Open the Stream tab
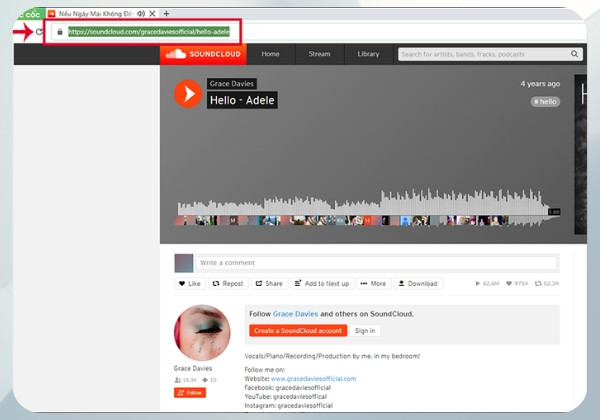Image resolution: width=600 pixels, height=420 pixels. coord(320,54)
